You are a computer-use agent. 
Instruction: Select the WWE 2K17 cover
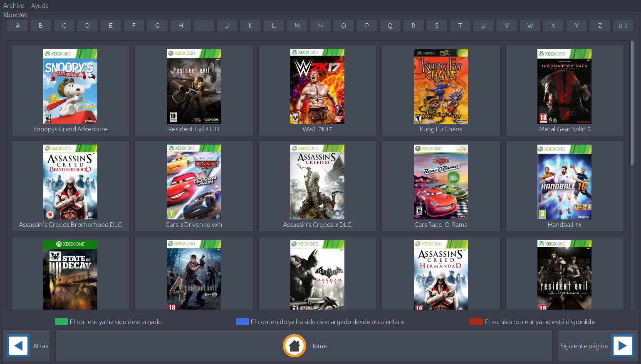click(317, 86)
